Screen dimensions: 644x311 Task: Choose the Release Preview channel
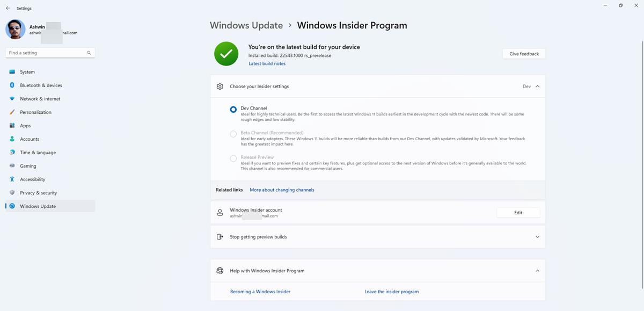tap(233, 158)
